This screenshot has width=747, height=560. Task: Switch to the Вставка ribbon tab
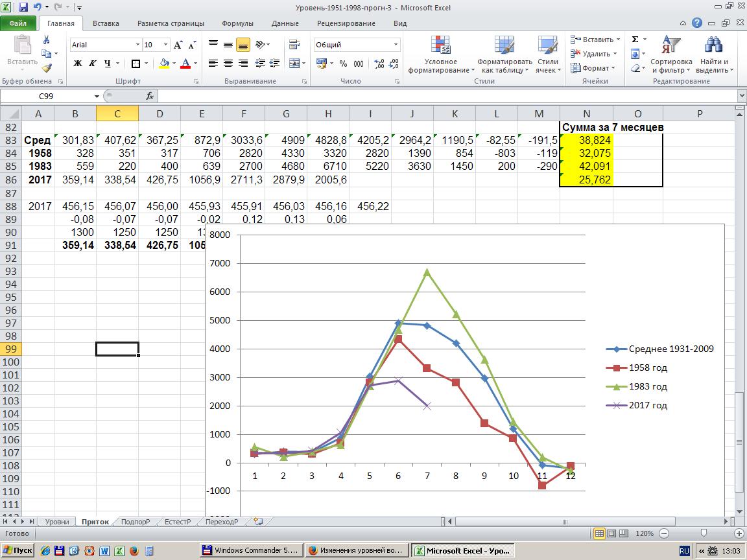coord(106,23)
